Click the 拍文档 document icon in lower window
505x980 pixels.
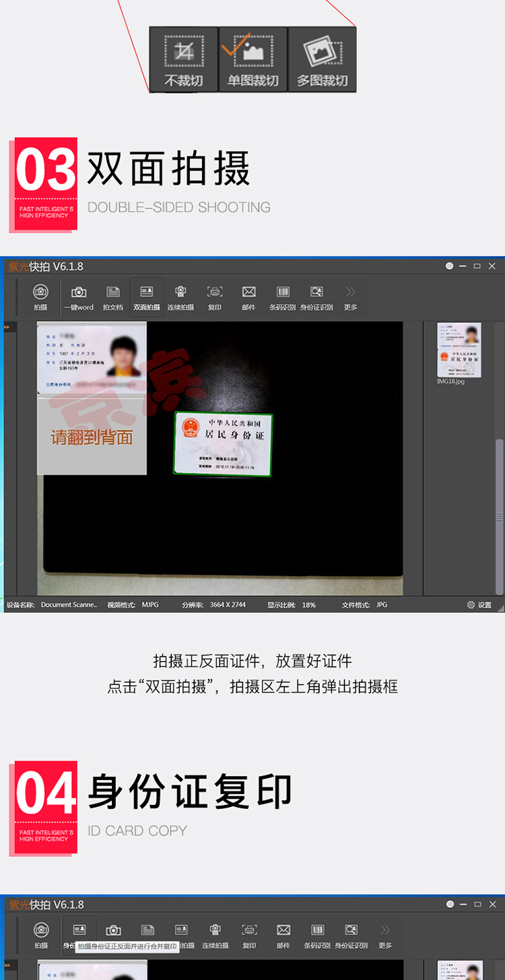tap(147, 930)
